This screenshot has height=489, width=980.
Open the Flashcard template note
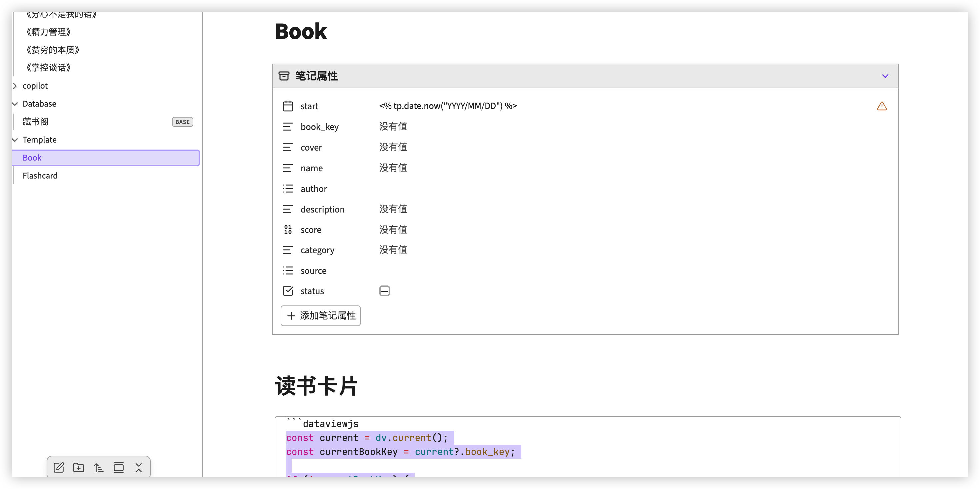coord(40,176)
